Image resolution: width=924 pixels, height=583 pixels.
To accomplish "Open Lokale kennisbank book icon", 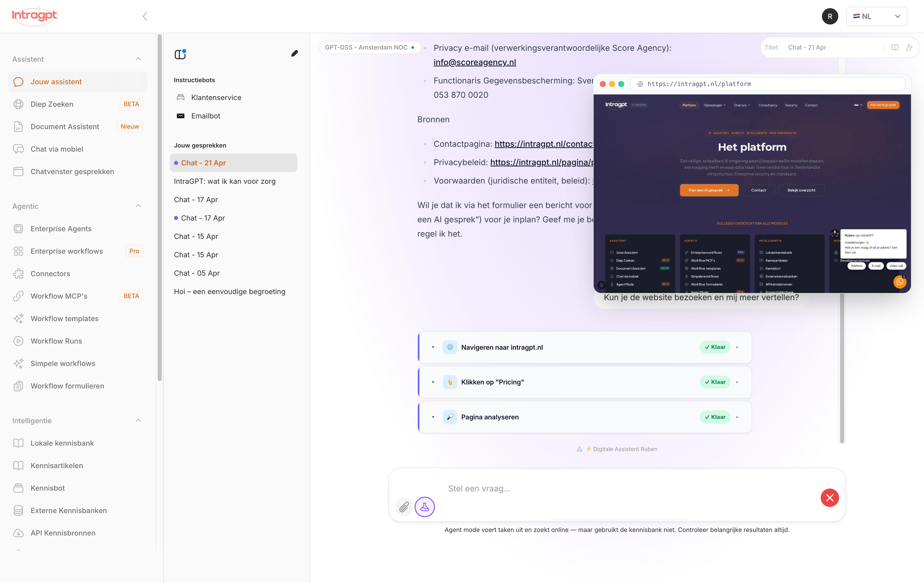I will click(18, 443).
